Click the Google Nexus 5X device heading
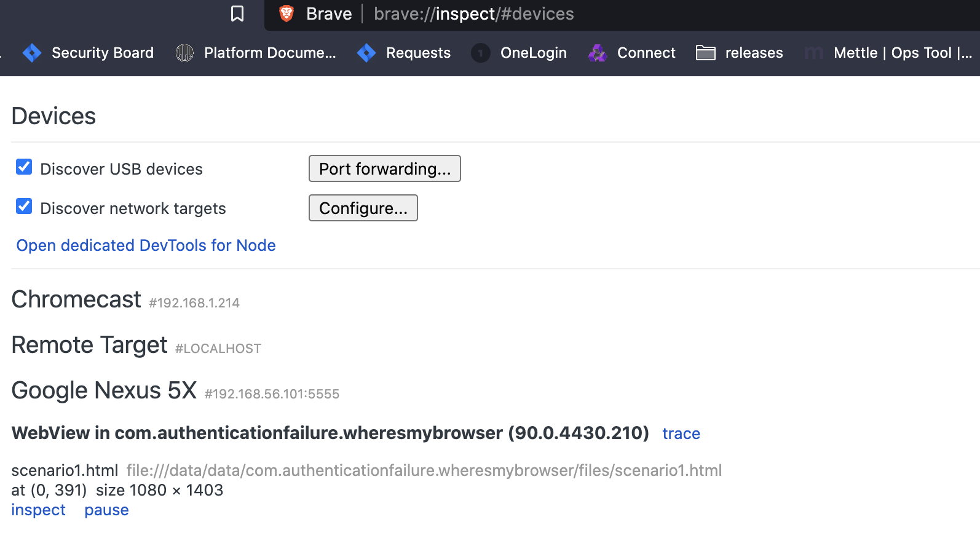The image size is (980, 546). point(104,390)
